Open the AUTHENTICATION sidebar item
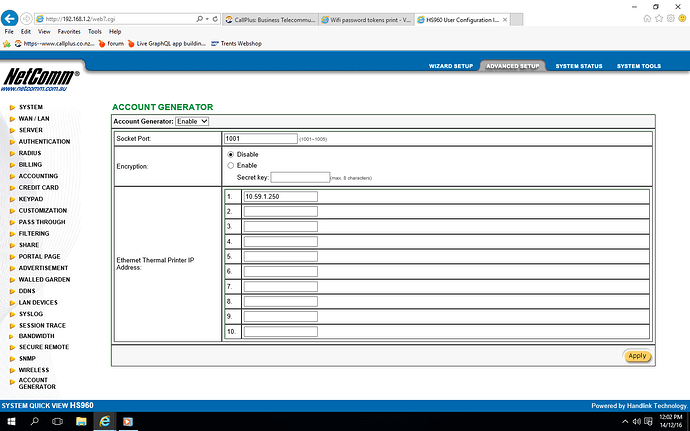This screenshot has width=690, height=431. click(44, 141)
